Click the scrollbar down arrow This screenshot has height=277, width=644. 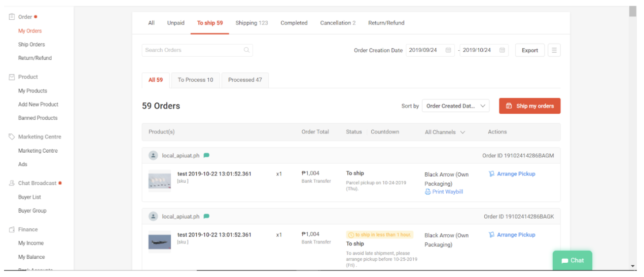coord(632,265)
